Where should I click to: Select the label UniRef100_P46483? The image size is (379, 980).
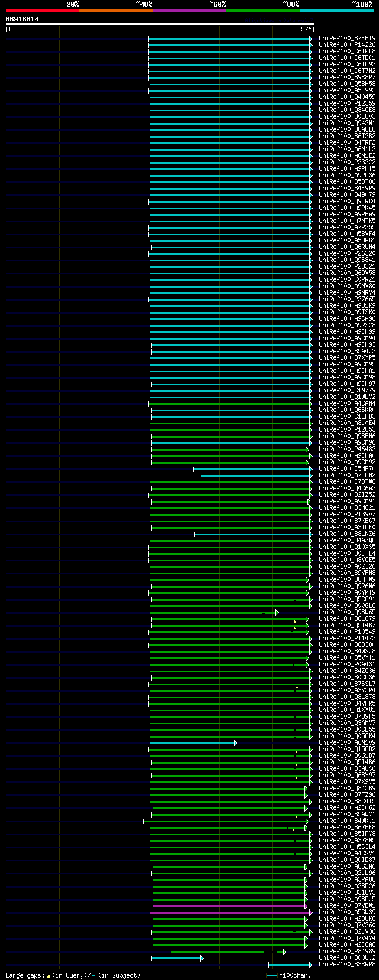click(347, 449)
